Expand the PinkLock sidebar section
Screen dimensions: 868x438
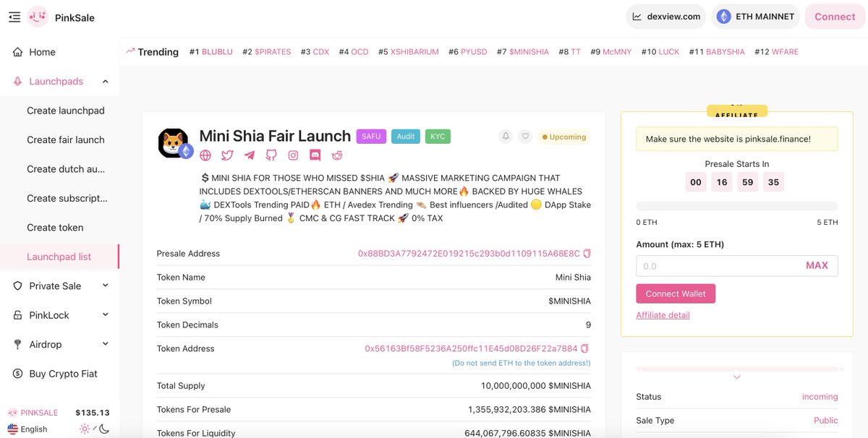click(106, 315)
